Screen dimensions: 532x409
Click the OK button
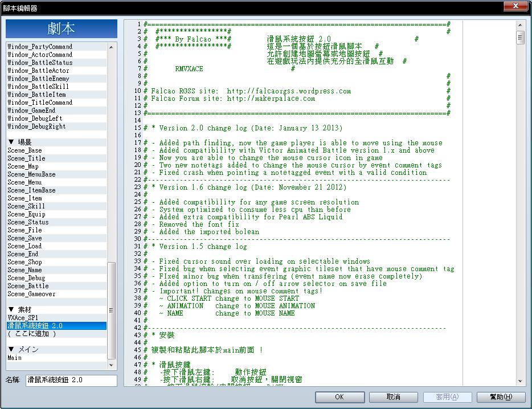pyautogui.click(x=339, y=397)
